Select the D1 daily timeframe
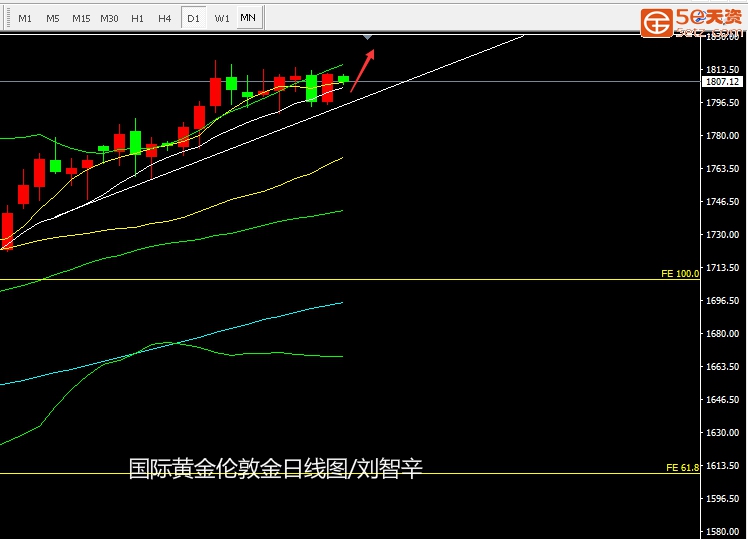The width and height of the screenshot is (748, 539). coord(193,19)
